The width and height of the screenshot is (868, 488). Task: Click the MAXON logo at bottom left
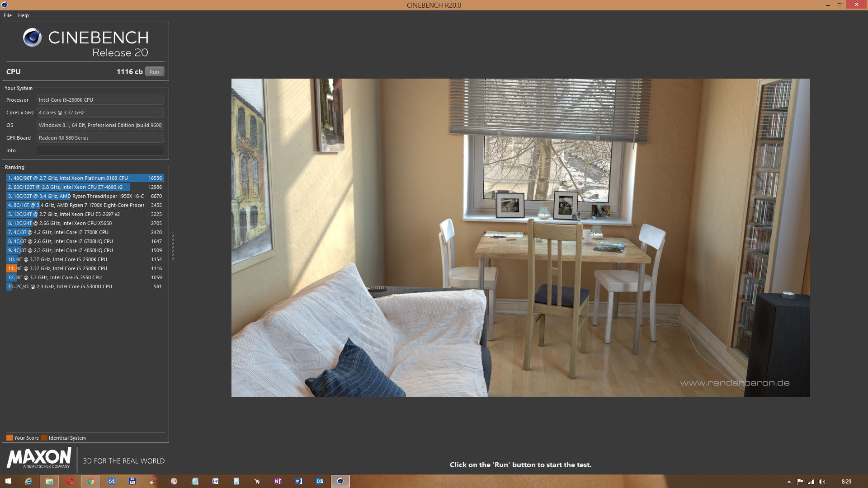click(39, 458)
